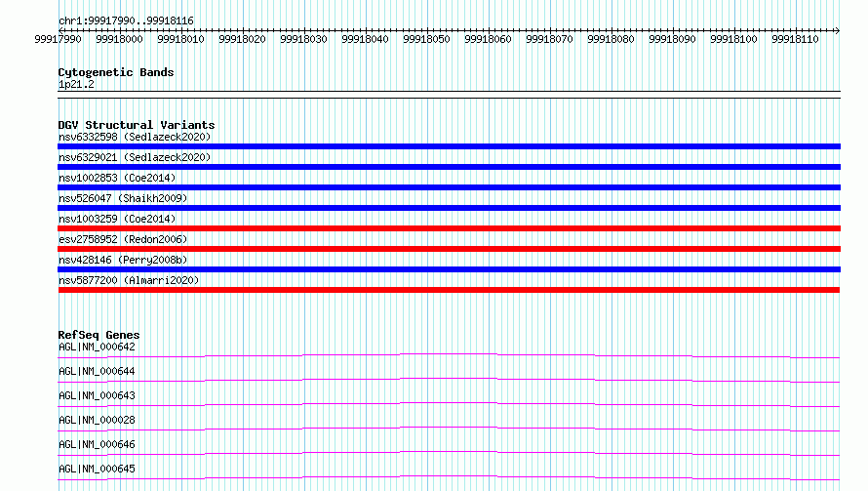Click nsv5877200 (Almarri2020) label
This screenshot has height=491, width=868.
click(129, 280)
